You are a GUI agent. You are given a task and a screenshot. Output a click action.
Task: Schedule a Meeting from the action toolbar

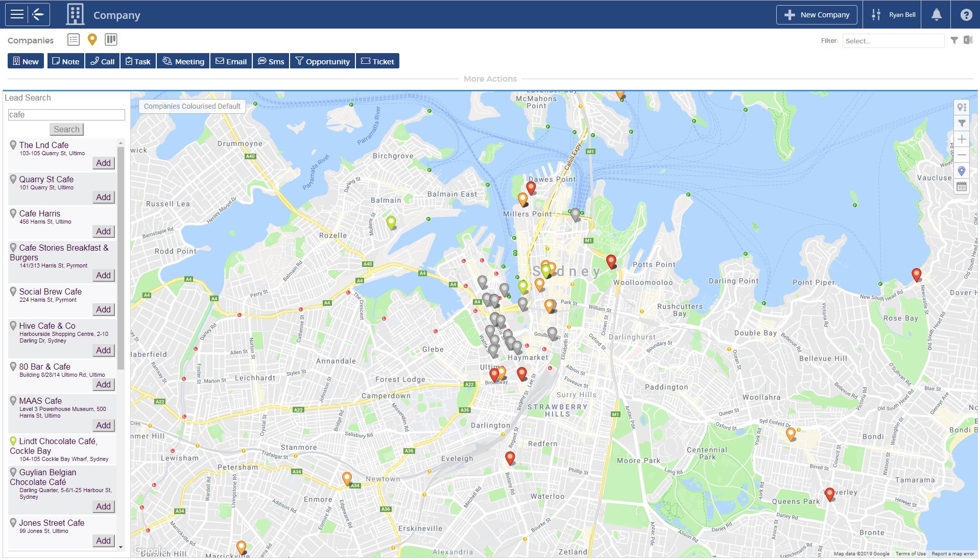click(x=183, y=61)
